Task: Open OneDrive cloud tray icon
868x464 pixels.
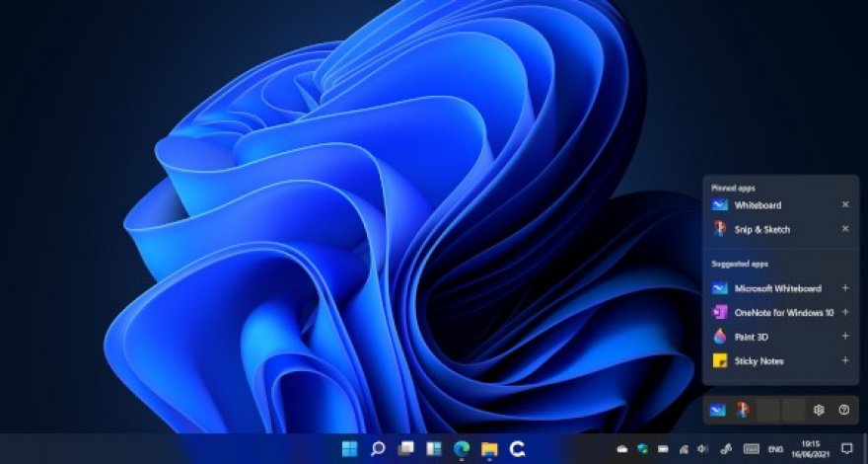Action: click(622, 449)
